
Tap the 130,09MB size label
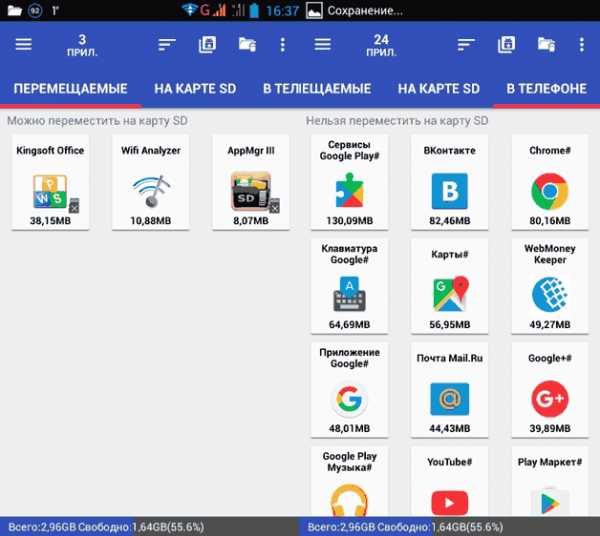(349, 221)
